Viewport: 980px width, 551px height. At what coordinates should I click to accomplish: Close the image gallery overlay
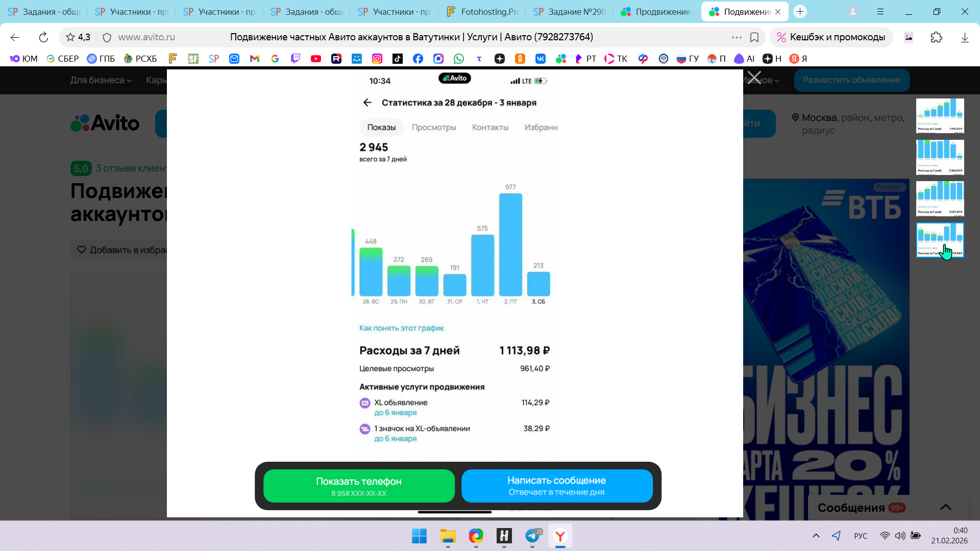(754, 78)
